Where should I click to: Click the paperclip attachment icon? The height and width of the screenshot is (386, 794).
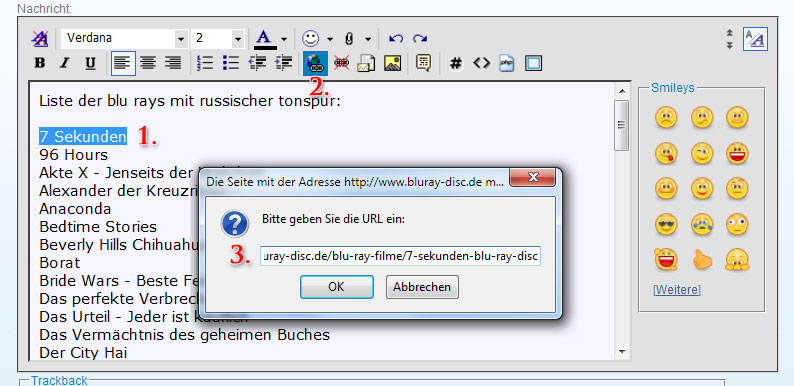[349, 38]
